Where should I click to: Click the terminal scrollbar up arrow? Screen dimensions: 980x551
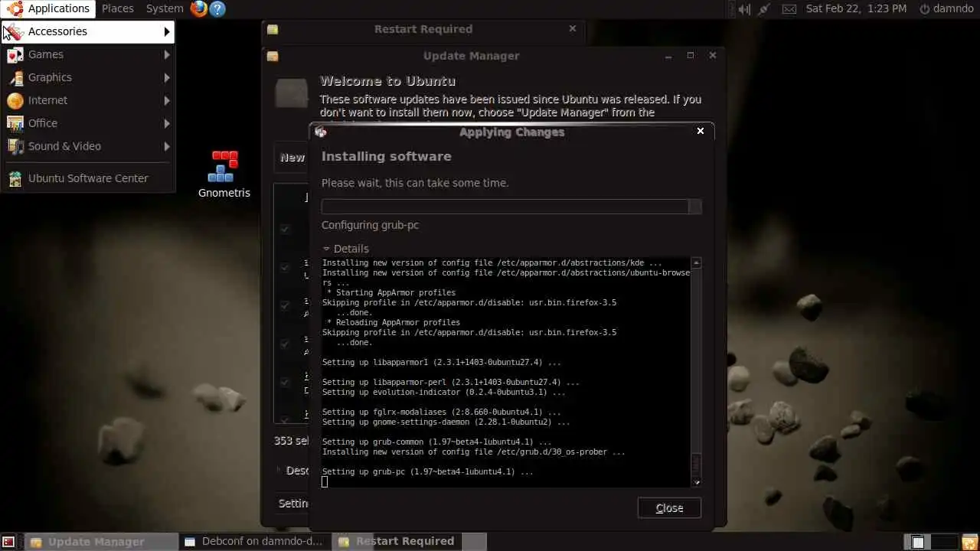(696, 262)
